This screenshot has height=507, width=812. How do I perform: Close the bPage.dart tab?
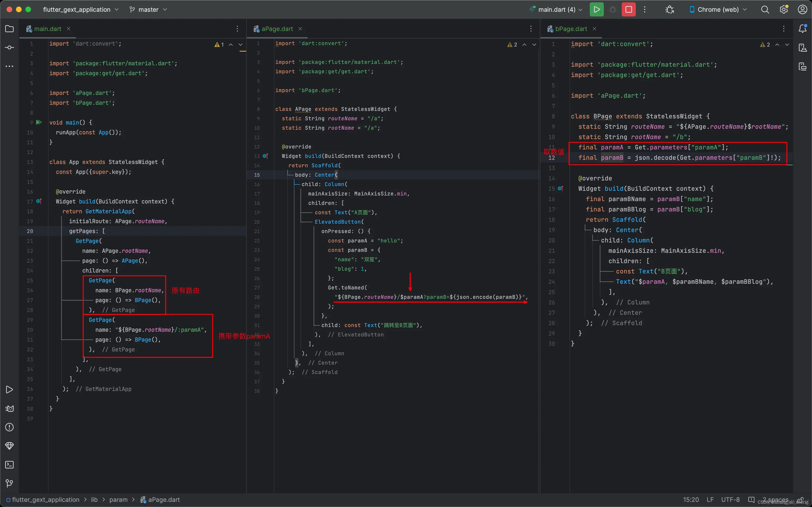coord(594,29)
